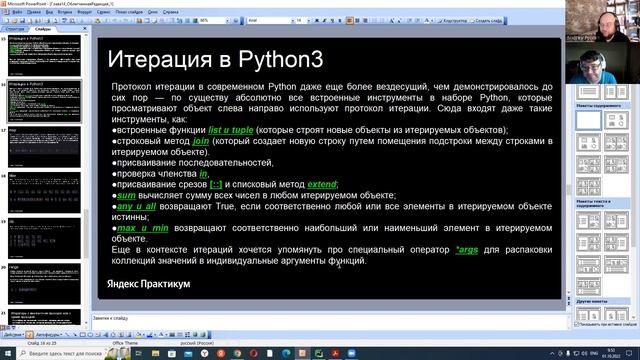Tick the show-on-insert checkbox in the layout pane

[577, 324]
